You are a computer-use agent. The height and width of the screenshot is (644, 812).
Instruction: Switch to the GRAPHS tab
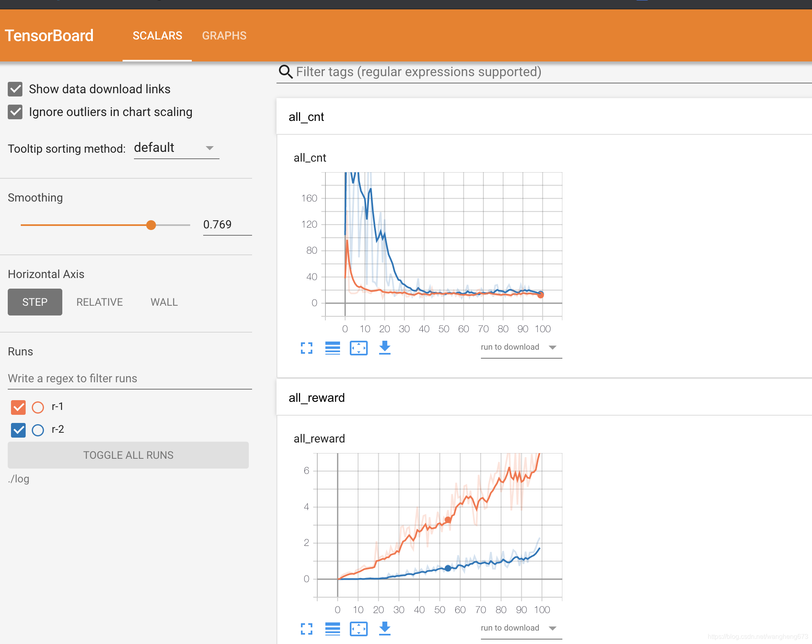click(224, 36)
